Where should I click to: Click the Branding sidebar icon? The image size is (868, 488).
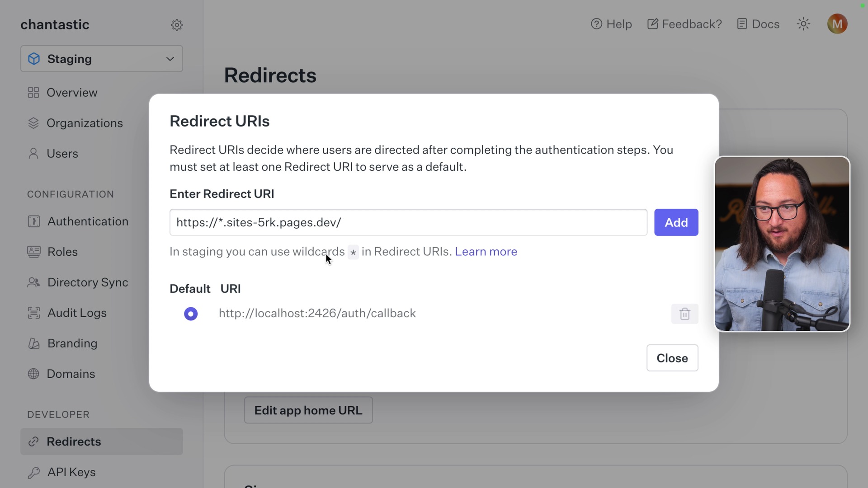(x=33, y=343)
